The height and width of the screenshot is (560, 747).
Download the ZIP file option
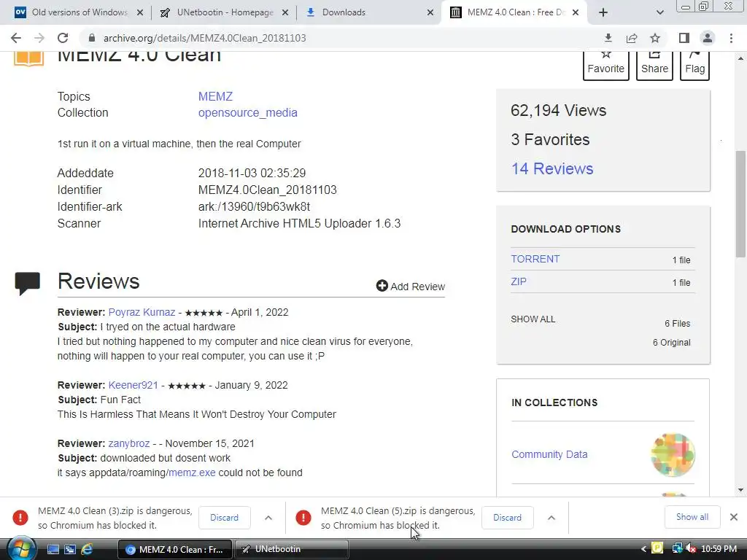[519, 281]
